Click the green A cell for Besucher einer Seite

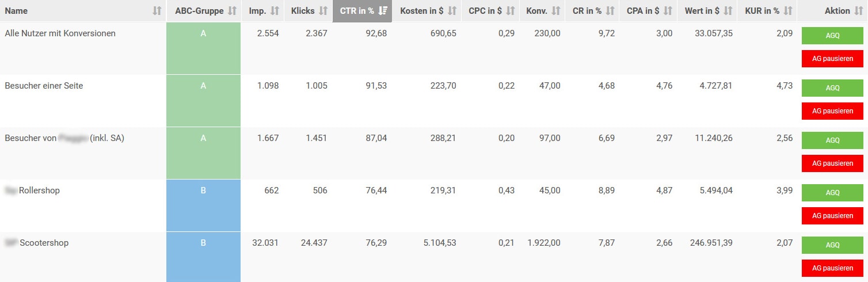coord(203,101)
